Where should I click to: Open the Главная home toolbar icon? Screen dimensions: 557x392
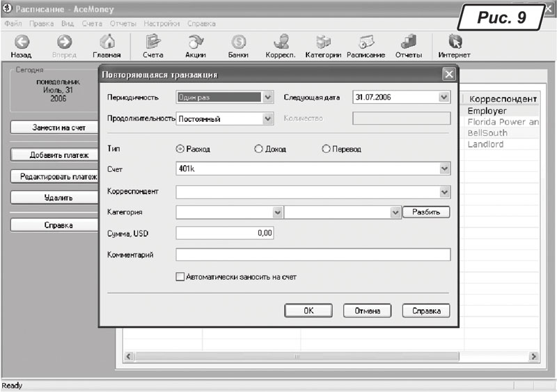(107, 46)
